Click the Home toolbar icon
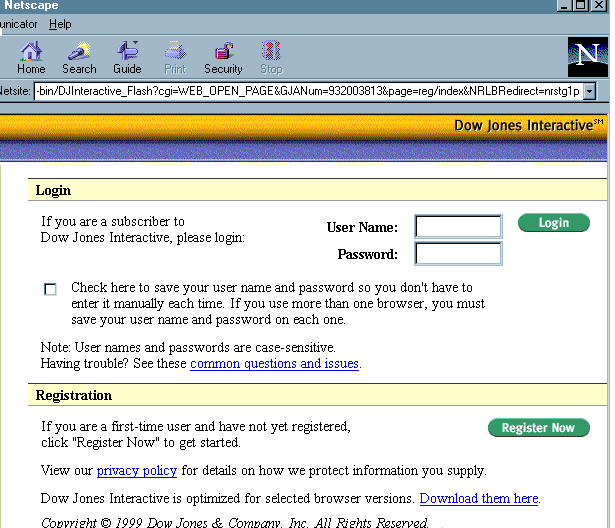Viewport: 615px width, 528px height. [x=31, y=57]
